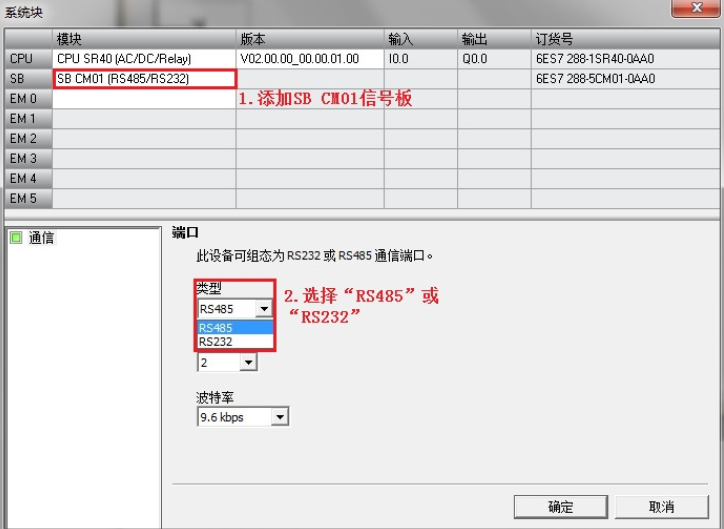Choose RS485 in the type list
This screenshot has height=529, width=724.
click(235, 328)
